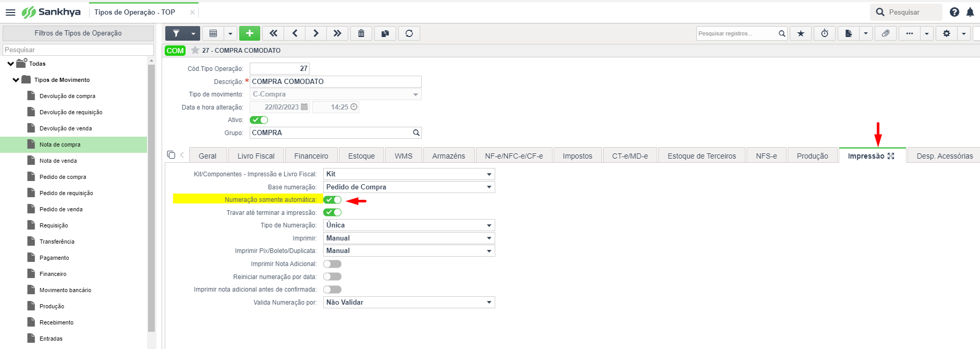Go to the last record arrow
Image resolution: width=980 pixels, height=349 pixels.
337,33
